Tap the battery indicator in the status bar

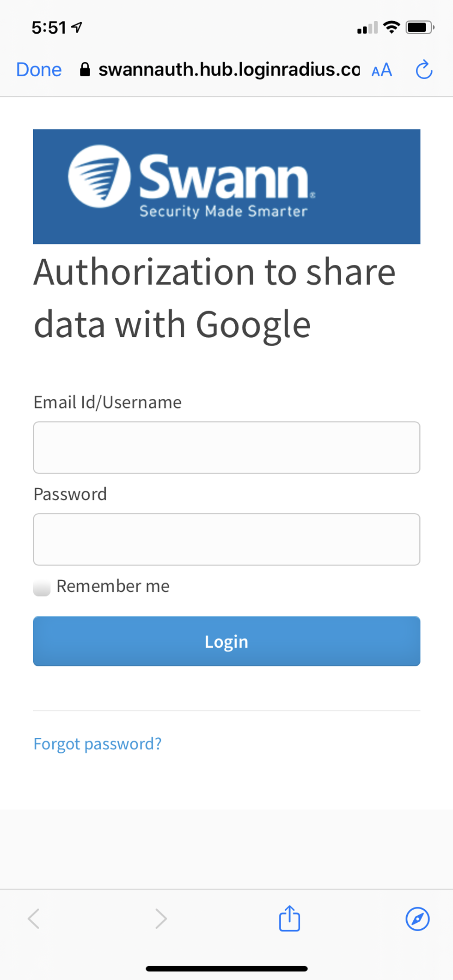pos(418,27)
